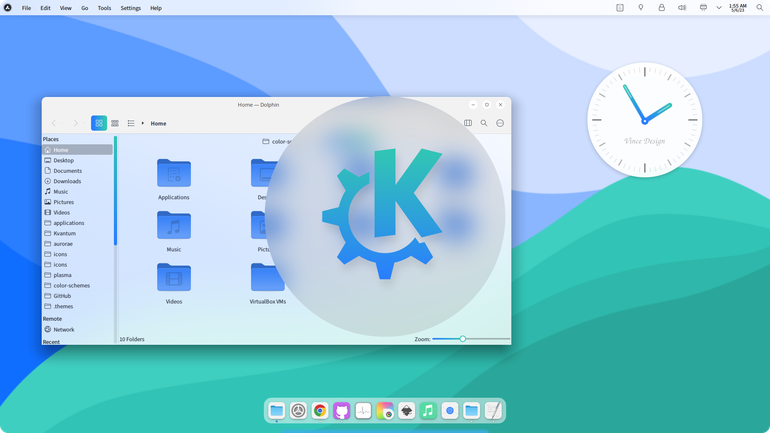Screen dimensions: 770x433
Task: Open the Dolphin search tool
Action: click(x=484, y=123)
